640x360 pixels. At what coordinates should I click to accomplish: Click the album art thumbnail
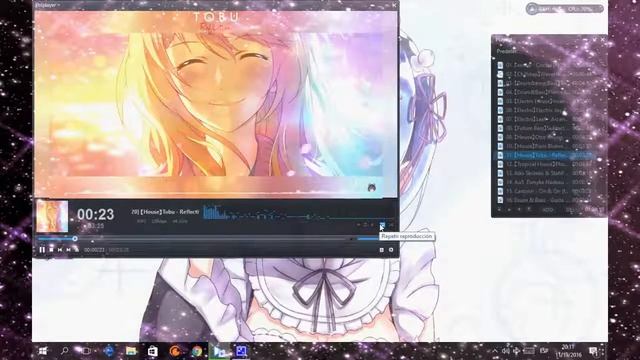click(52, 216)
